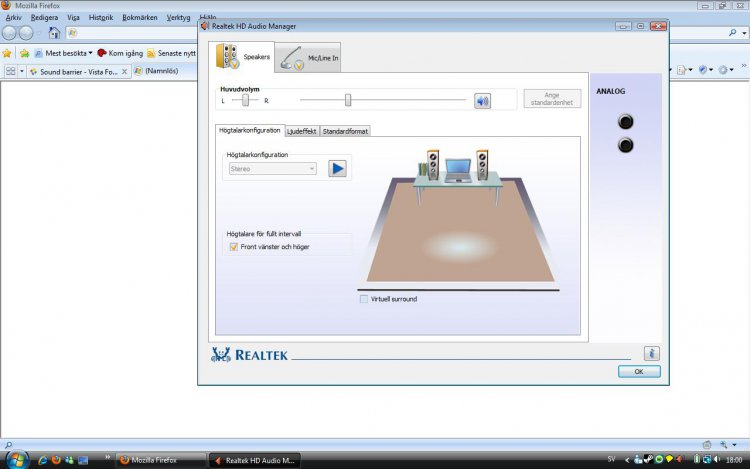Click the upper analog jack connector

click(x=625, y=122)
